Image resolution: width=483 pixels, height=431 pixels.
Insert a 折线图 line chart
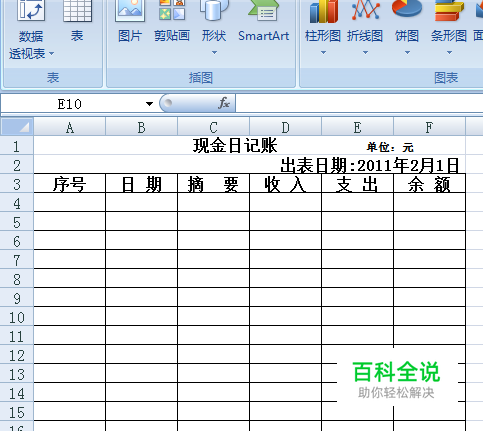[365, 28]
